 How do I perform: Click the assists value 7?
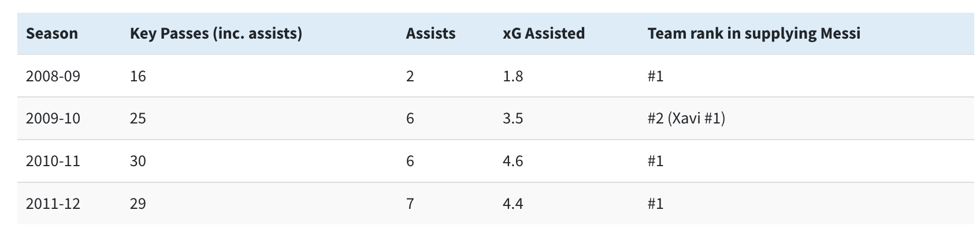[x=410, y=204]
